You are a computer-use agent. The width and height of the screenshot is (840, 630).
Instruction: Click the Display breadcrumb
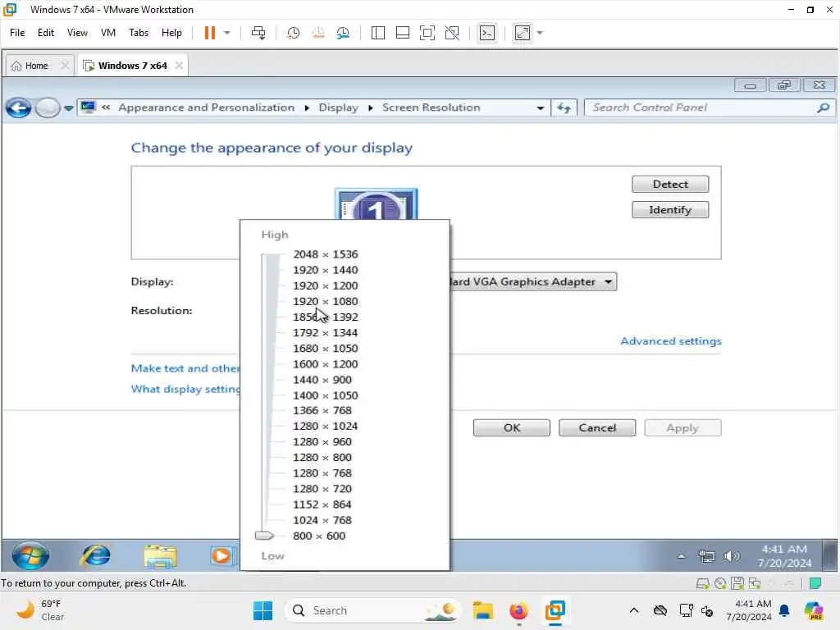pos(338,107)
